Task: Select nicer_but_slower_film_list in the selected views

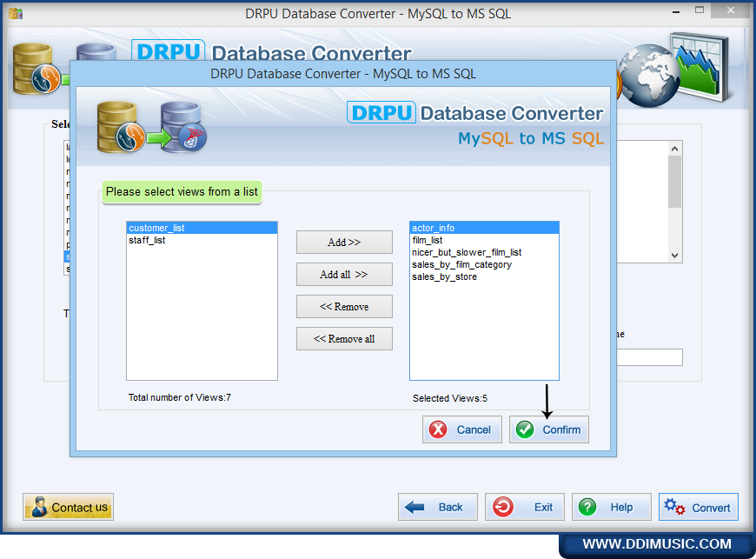Action: [x=485, y=252]
